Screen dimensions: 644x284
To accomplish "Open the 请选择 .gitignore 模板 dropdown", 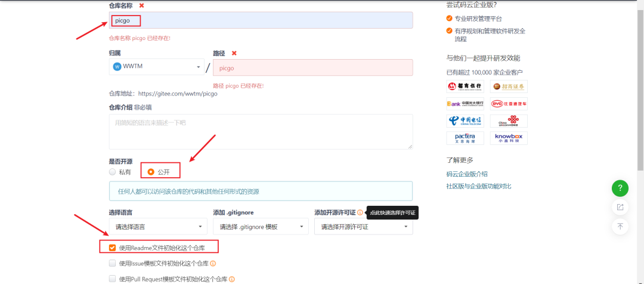I will pos(261,227).
